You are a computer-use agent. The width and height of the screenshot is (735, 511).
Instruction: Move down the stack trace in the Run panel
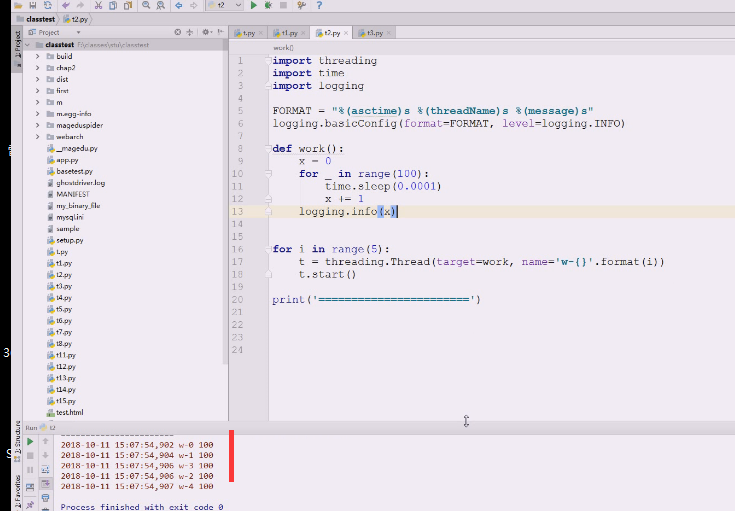click(x=45, y=455)
